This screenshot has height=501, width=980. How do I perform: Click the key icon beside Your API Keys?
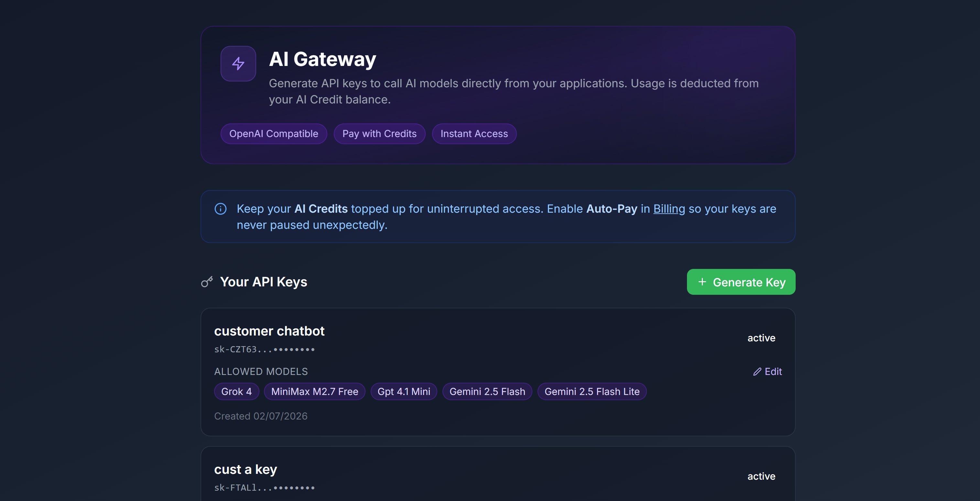(207, 282)
